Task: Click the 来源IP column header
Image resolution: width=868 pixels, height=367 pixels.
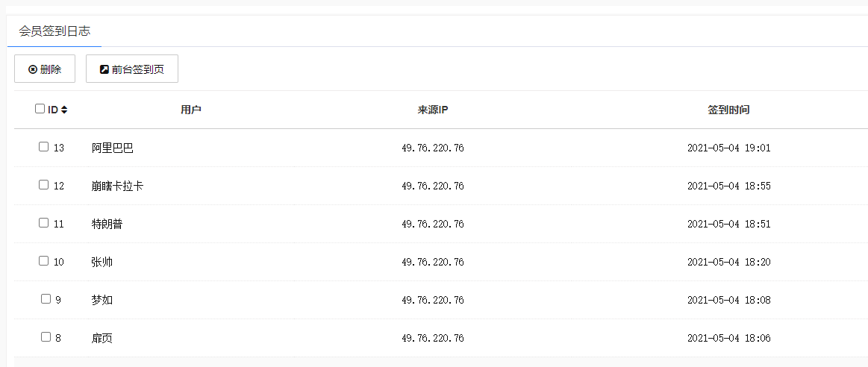Action: [x=433, y=110]
